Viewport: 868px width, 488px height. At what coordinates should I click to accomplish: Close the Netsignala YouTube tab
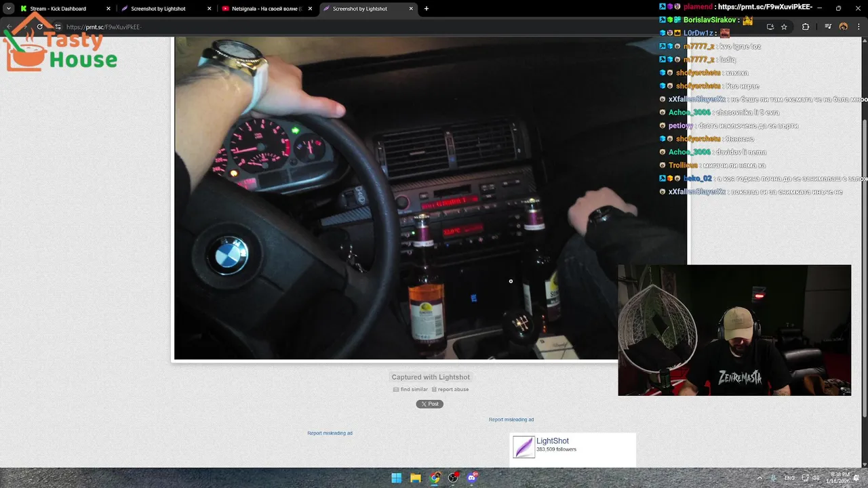click(x=310, y=9)
